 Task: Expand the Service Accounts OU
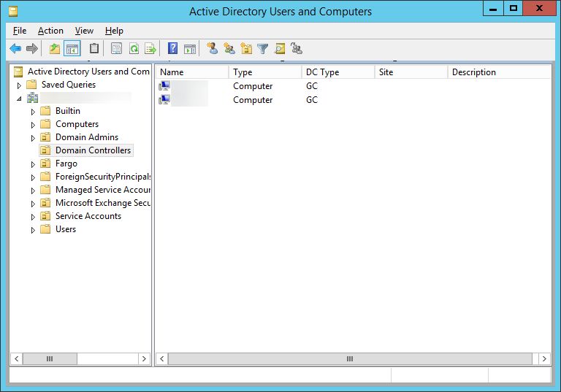[x=33, y=217]
